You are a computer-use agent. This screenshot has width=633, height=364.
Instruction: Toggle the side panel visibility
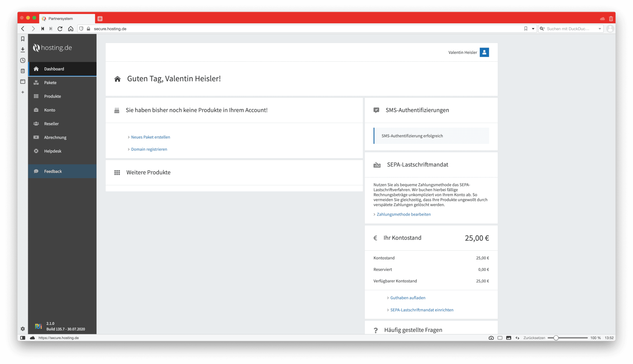point(23,338)
